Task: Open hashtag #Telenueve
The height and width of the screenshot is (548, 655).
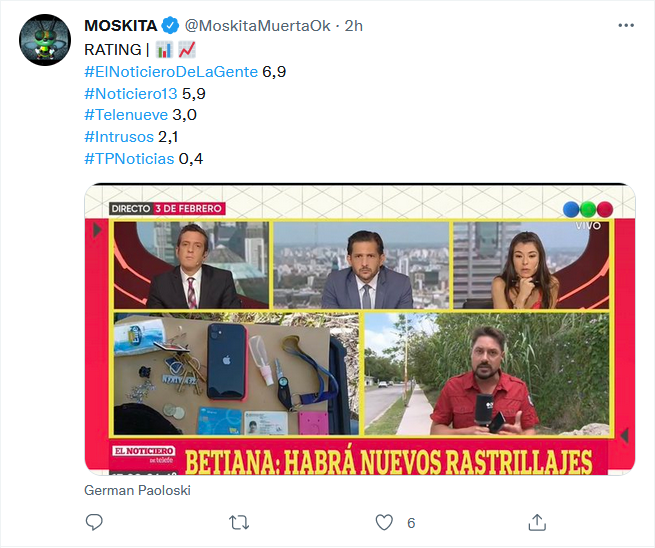Action: coord(126,115)
